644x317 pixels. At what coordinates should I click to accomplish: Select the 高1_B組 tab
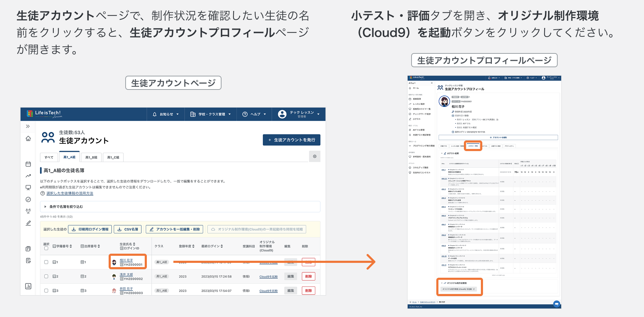91,157
